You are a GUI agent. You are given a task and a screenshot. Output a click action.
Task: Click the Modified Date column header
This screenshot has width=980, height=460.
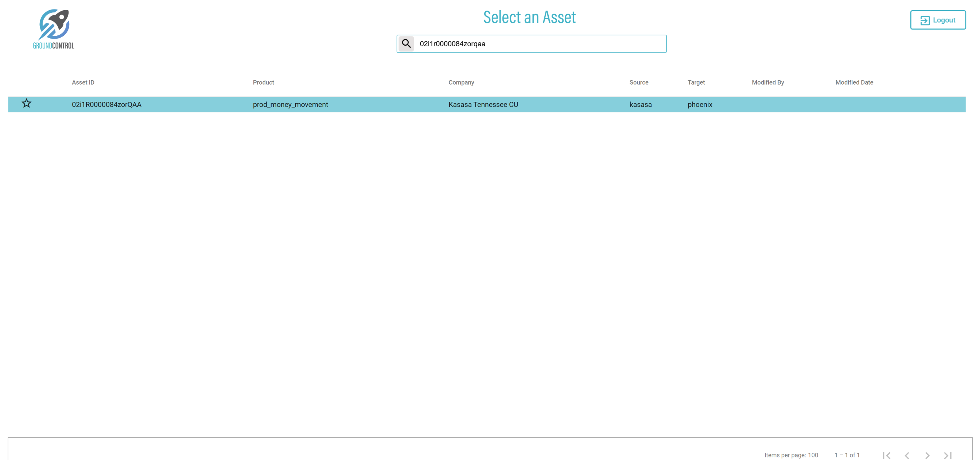854,82
